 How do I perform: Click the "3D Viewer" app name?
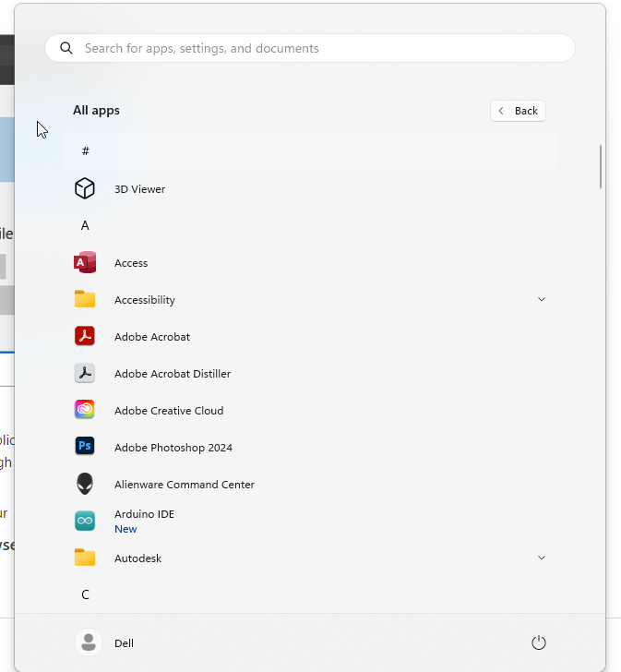(x=139, y=189)
